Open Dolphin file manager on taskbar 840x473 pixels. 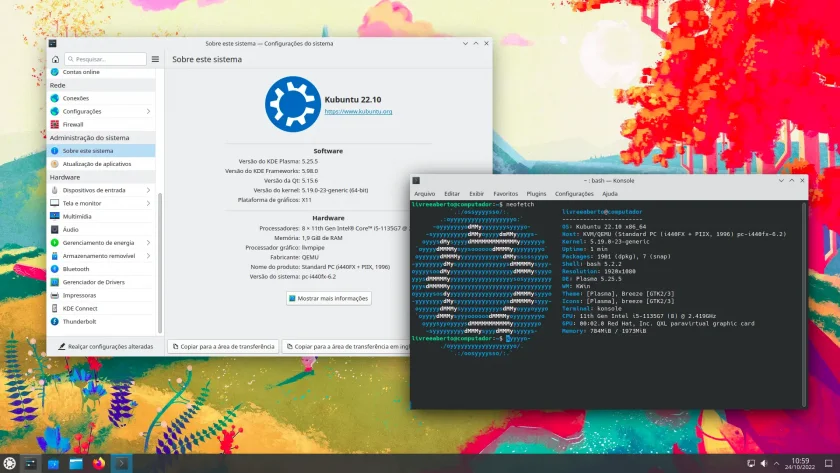(76, 463)
